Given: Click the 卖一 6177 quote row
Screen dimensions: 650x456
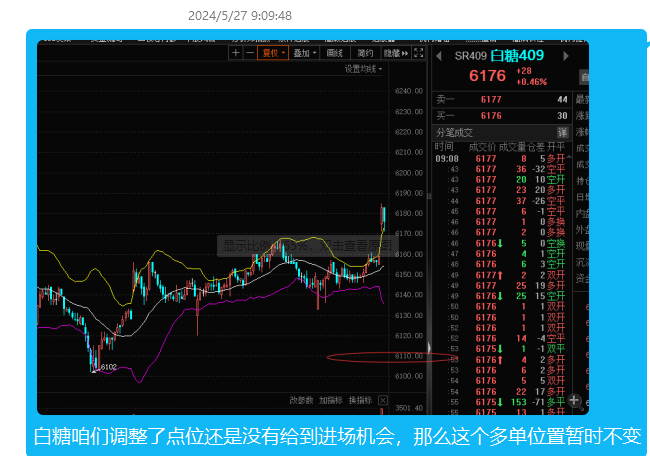Looking at the screenshot, I should tap(502, 99).
